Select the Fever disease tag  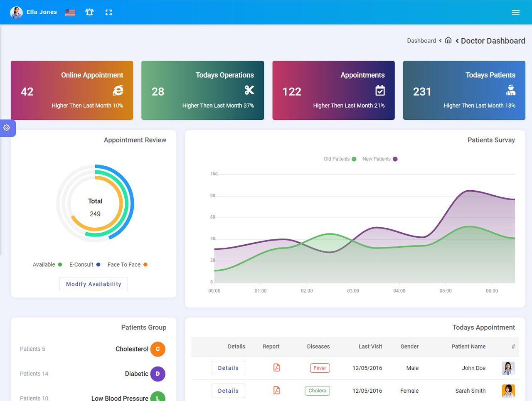(320, 368)
